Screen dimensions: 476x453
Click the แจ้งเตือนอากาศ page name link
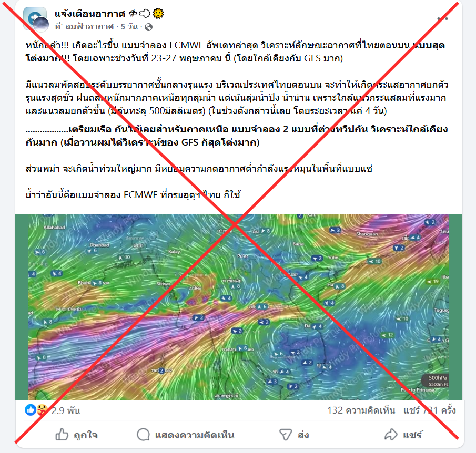(x=90, y=13)
